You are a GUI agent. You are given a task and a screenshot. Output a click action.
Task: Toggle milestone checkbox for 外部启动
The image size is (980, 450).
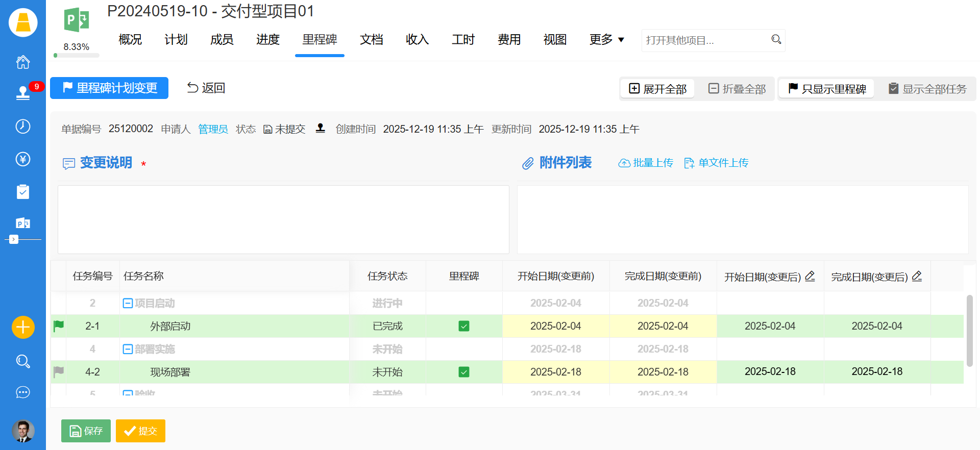click(464, 326)
